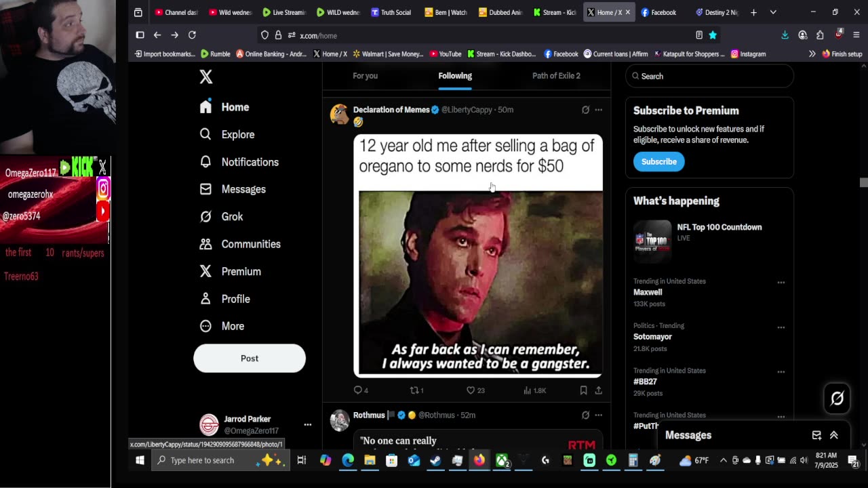Repost the Declaration of Memes post
Viewport: 868px width, 488px height.
416,390
